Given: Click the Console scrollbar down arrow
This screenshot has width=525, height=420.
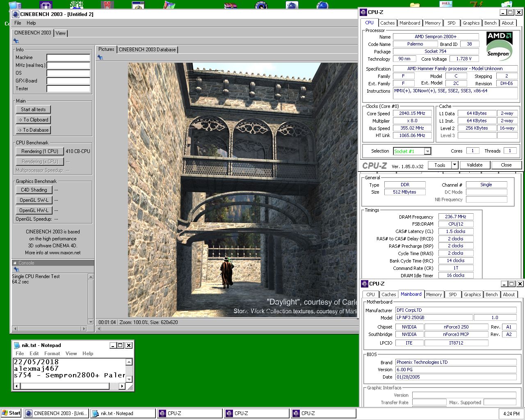Looking at the screenshot, I should point(91,322).
